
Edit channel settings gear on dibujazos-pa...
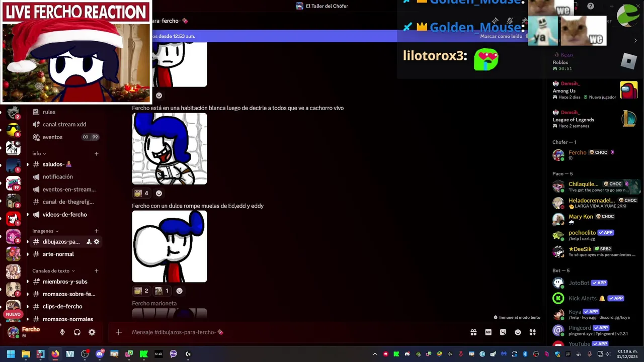tap(97, 242)
